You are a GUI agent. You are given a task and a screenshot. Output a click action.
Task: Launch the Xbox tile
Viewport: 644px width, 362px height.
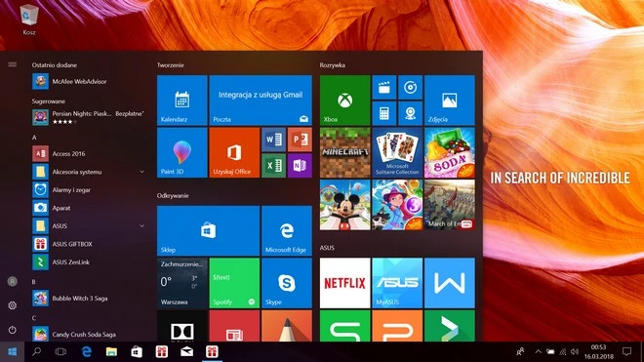click(x=345, y=101)
